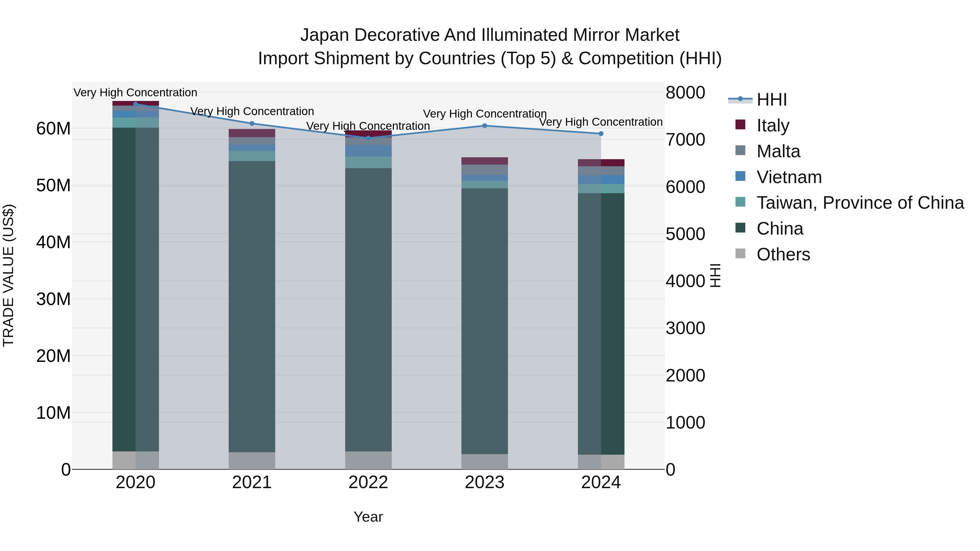Click the 7000 HHI axis tick label
Viewport: 980px width, 551px height.
coord(685,140)
